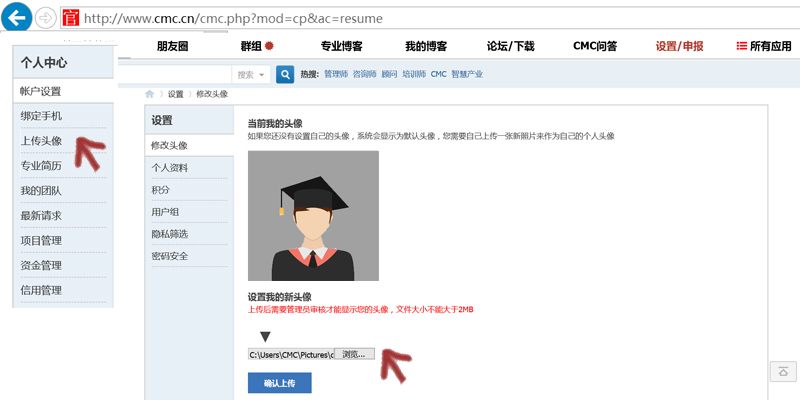The height and width of the screenshot is (400, 800).
Task: Click the browser forward arrow button
Action: (x=46, y=18)
